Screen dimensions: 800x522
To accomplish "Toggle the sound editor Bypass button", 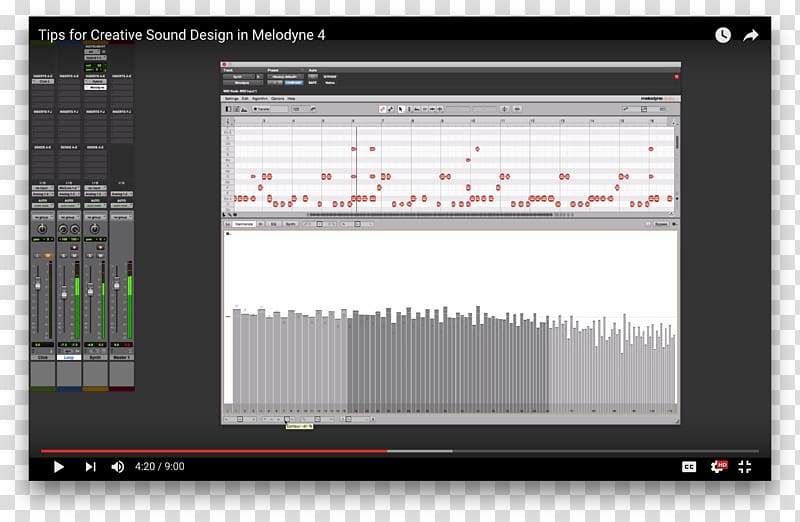I will pos(661,223).
